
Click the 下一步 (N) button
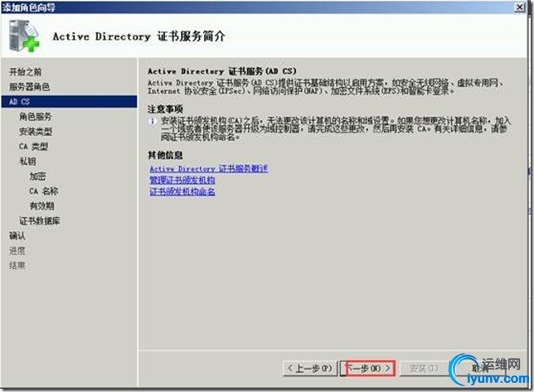(x=368, y=368)
